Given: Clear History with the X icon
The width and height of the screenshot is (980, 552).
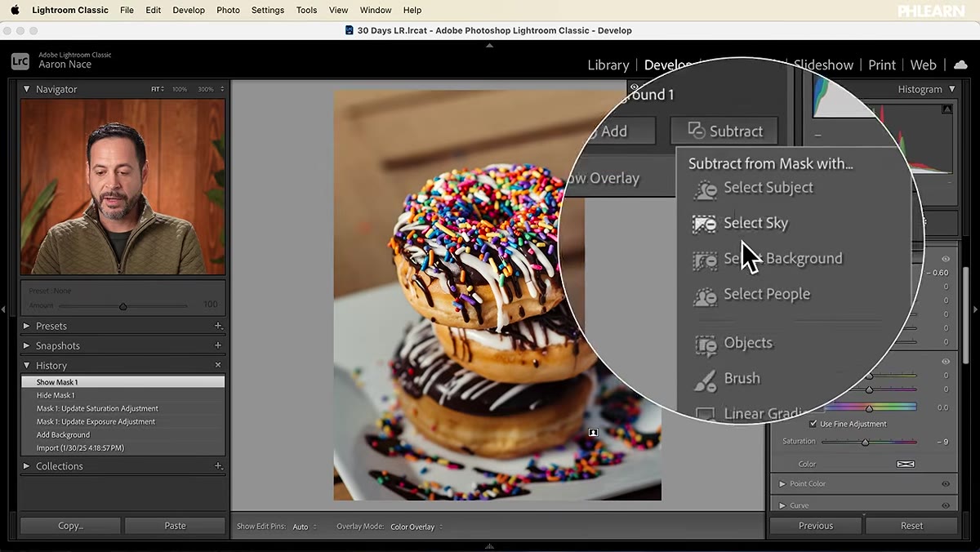Looking at the screenshot, I should [218, 365].
